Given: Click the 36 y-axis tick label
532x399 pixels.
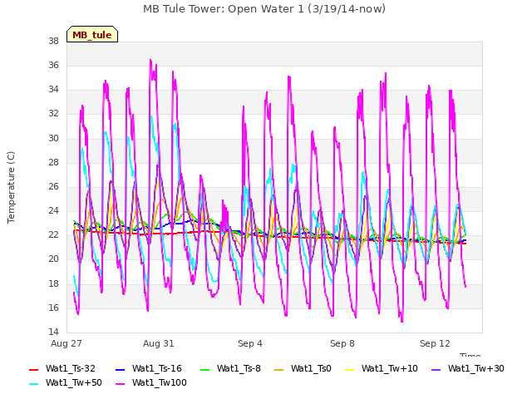Looking at the screenshot, I should (53, 65).
